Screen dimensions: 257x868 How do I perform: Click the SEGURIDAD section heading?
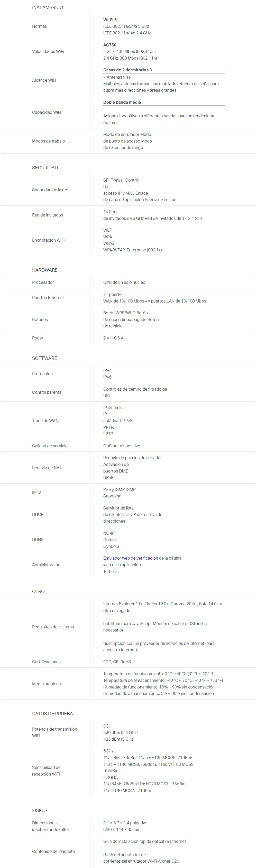coord(45,167)
